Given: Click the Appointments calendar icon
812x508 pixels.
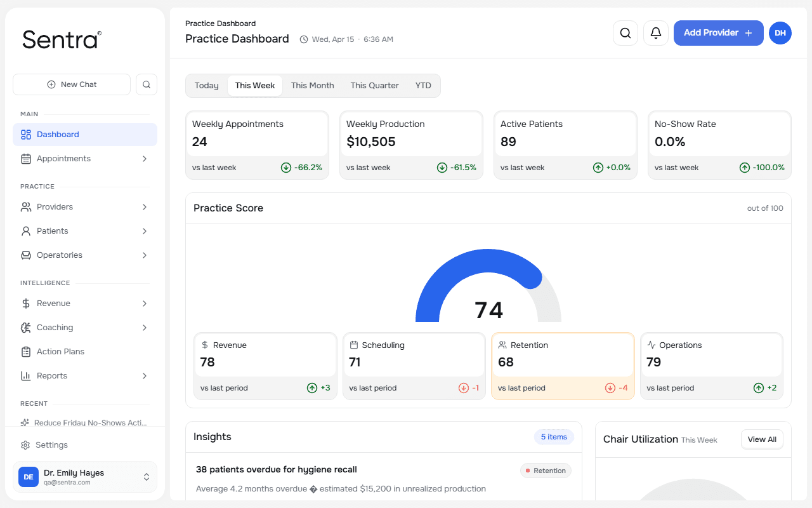Looking at the screenshot, I should [x=26, y=159].
